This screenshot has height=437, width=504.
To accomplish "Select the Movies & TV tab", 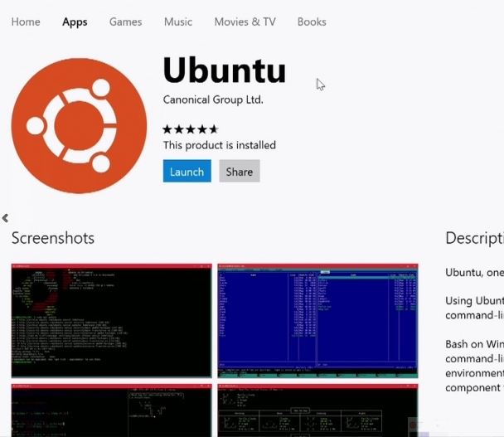I will tap(245, 22).
